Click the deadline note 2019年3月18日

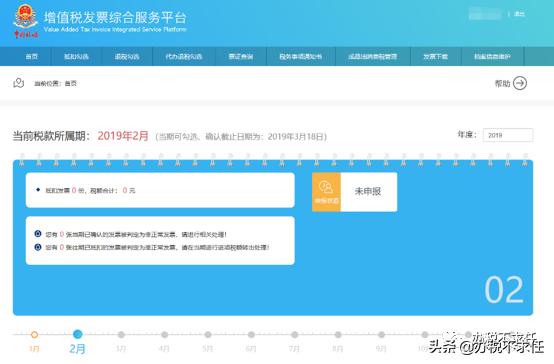(241, 137)
